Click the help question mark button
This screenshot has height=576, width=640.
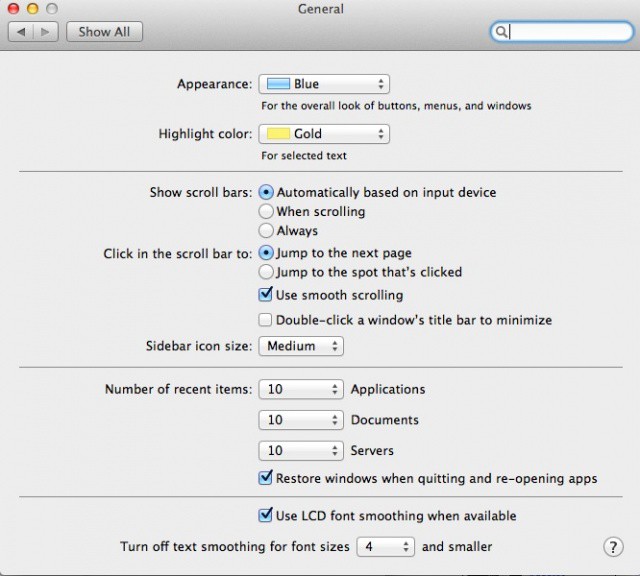pos(613,547)
